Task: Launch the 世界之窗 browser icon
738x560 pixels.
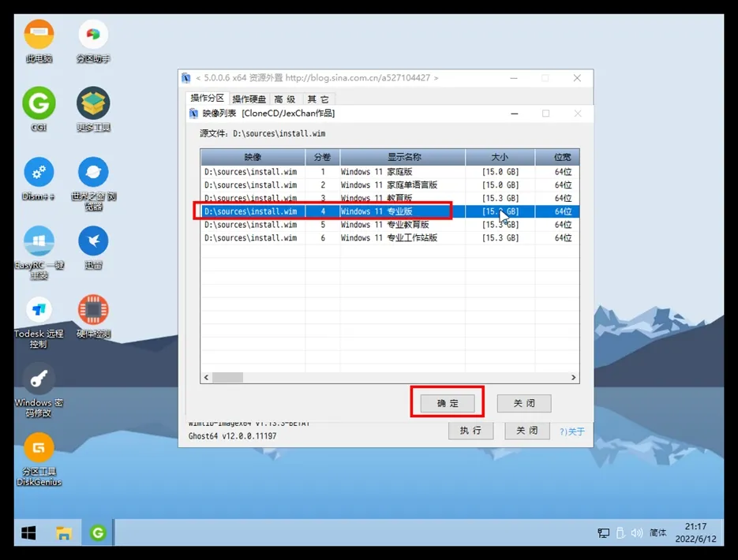Action: coord(93,172)
